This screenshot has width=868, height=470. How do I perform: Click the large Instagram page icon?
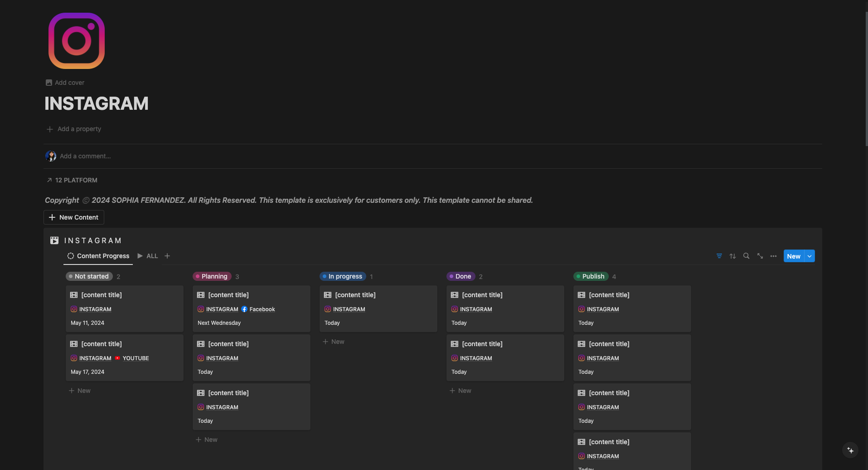(x=77, y=41)
